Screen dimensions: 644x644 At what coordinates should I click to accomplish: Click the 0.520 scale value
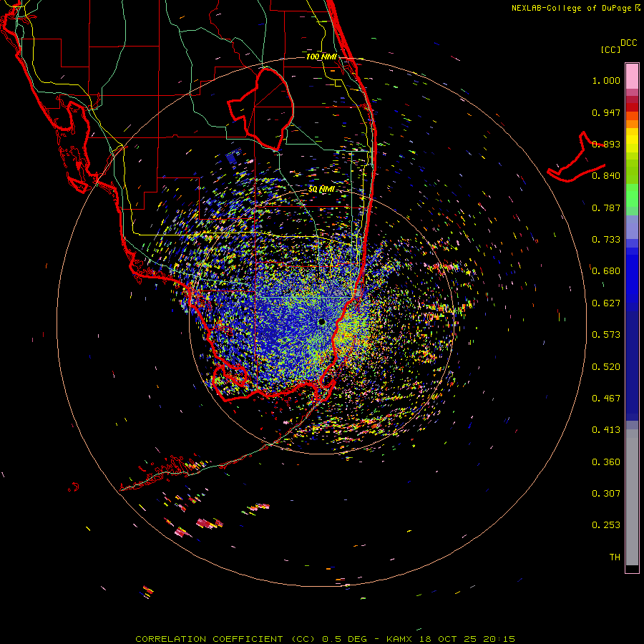coord(606,367)
